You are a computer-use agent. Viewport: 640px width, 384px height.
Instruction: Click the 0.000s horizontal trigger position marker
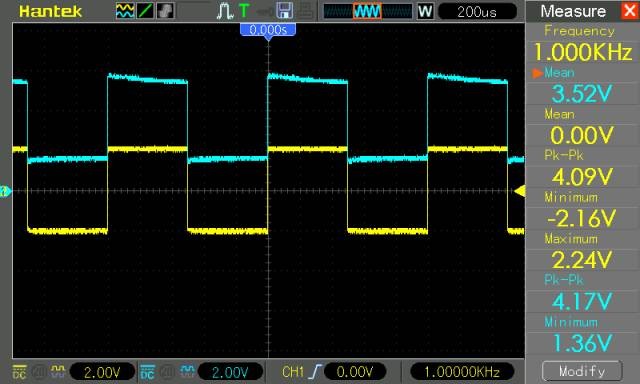[x=268, y=30]
